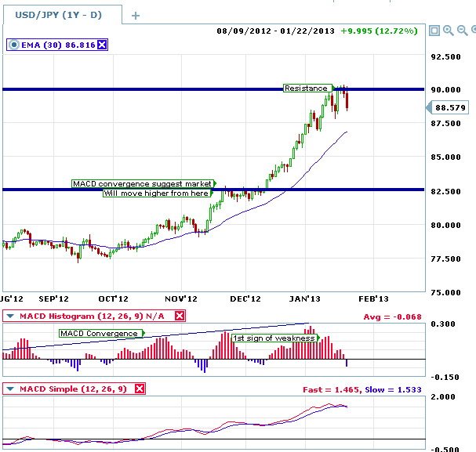The image size is (476, 452).
Task: Select '1st sign of weakness' annotation
Action: (x=274, y=338)
